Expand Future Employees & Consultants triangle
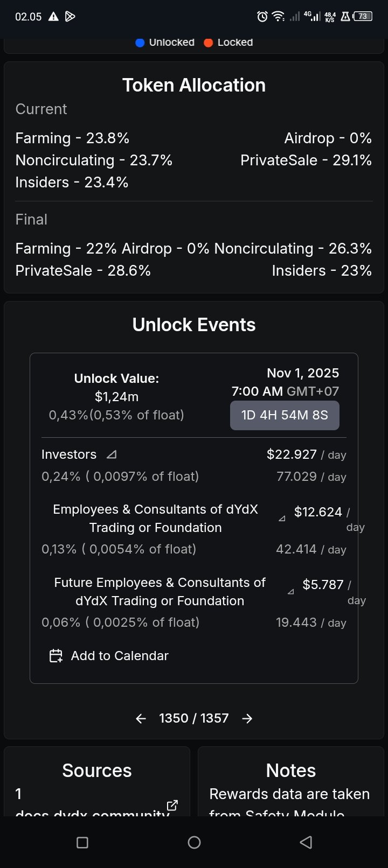Image resolution: width=388 pixels, height=868 pixels. [x=291, y=591]
